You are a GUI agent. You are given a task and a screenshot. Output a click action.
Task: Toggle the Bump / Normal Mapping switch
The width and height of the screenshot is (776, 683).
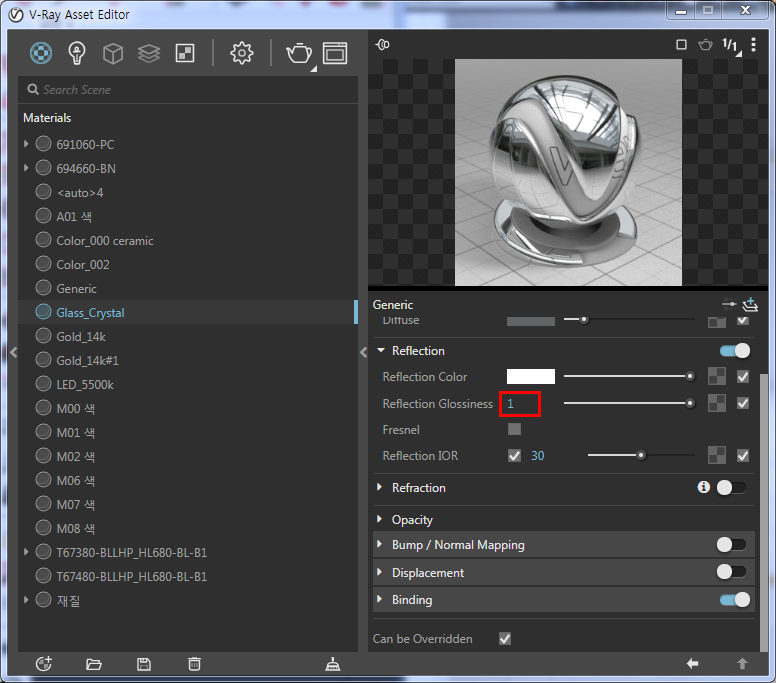[x=731, y=545]
